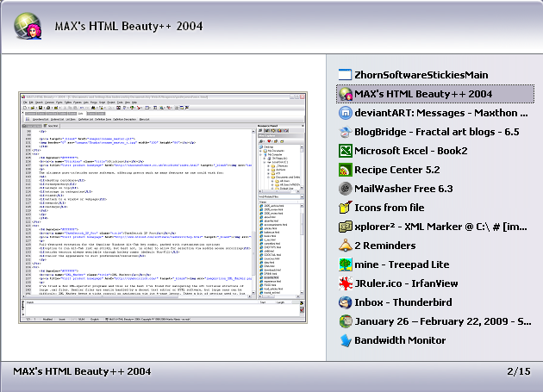Switch to mine - Treepad Lite
The image size is (543, 392).
coord(402,264)
